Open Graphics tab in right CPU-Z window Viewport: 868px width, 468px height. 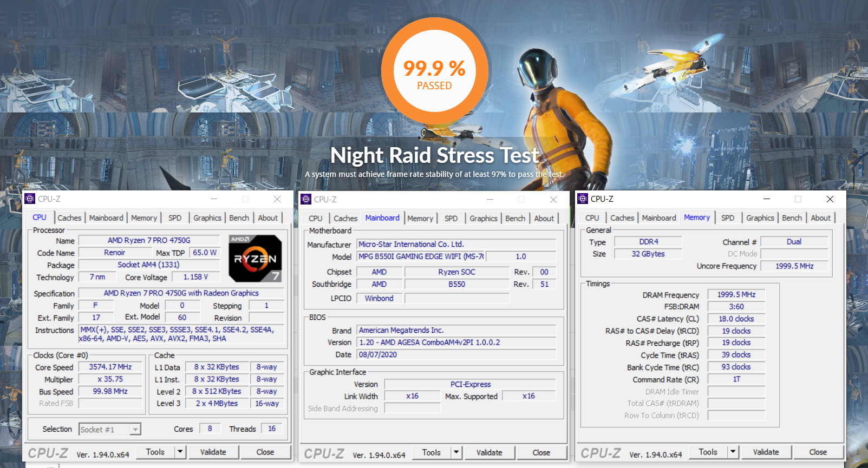click(x=760, y=218)
